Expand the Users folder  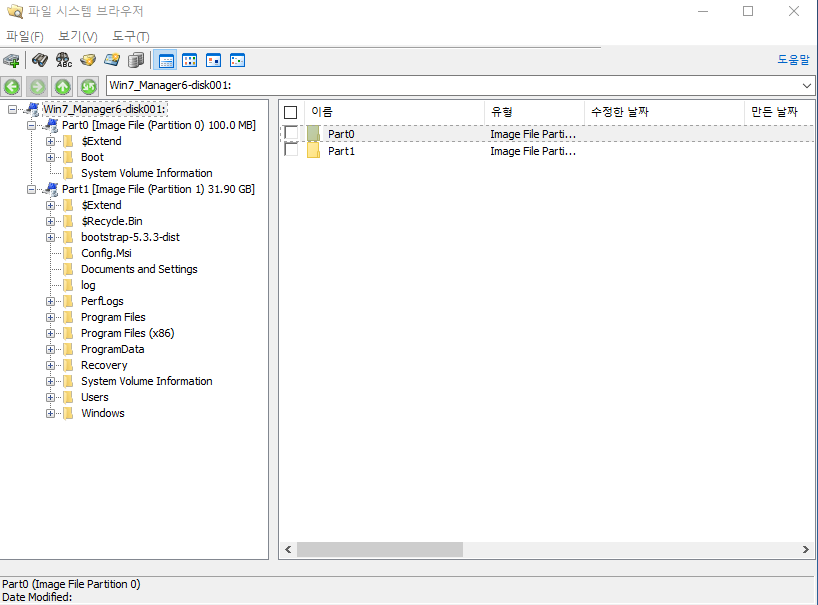[x=50, y=398]
